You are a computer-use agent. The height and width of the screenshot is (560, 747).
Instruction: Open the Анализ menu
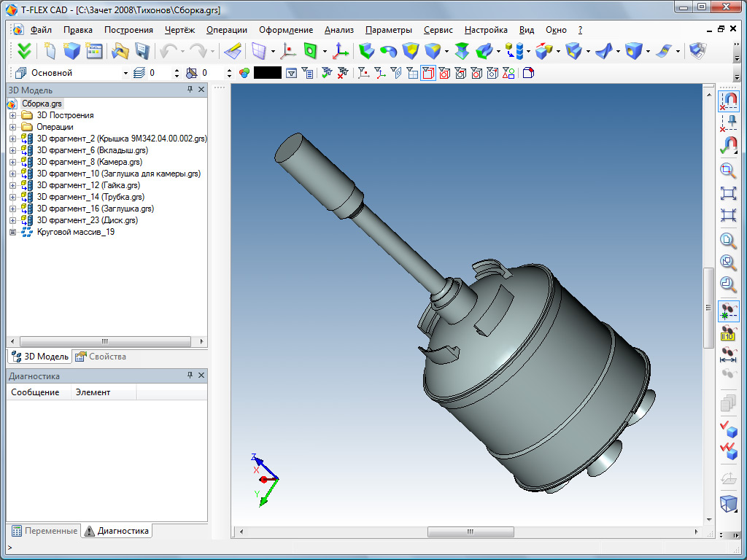tap(339, 30)
